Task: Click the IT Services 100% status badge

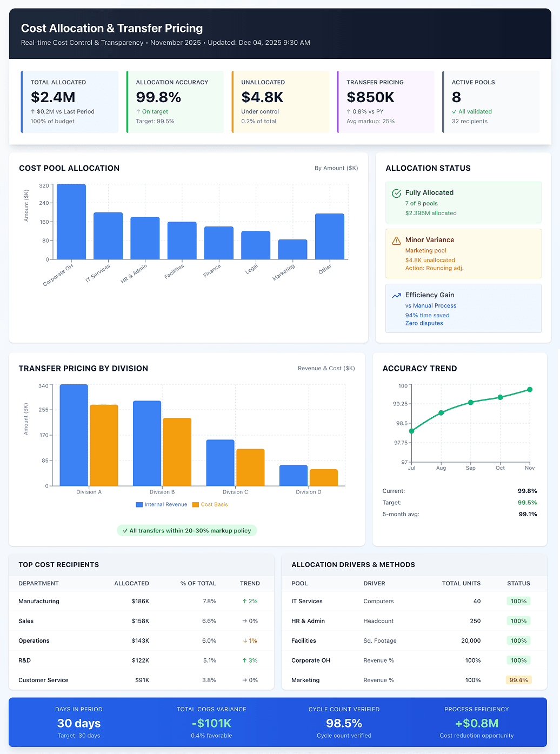Action: click(518, 601)
